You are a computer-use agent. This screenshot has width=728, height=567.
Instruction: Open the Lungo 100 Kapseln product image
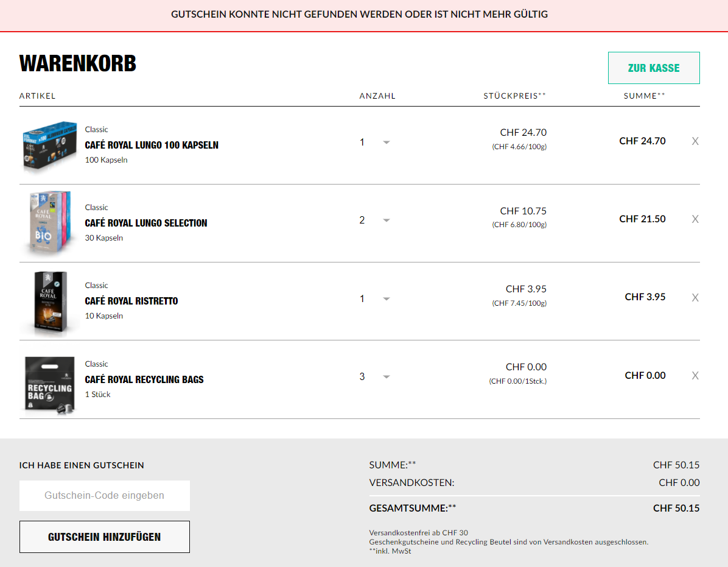(x=49, y=145)
